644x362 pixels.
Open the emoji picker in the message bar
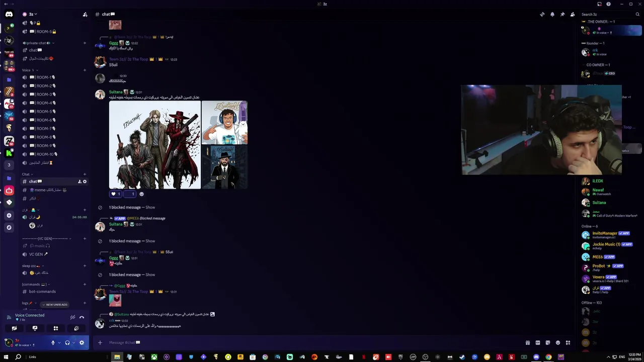coord(558,343)
